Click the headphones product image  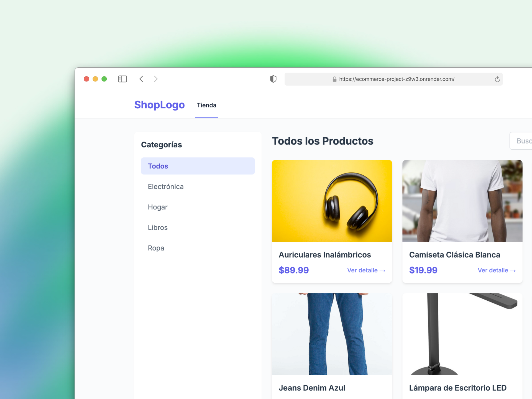(332, 201)
